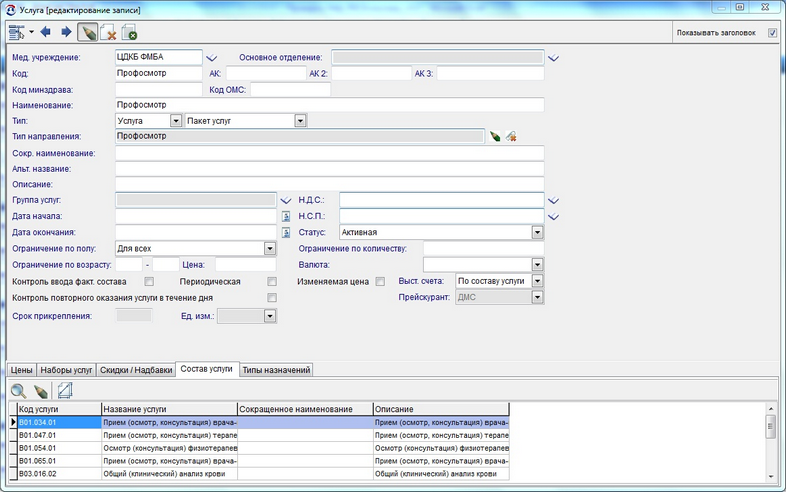Open calendar for Дата начала
This screenshot has height=492, width=786.
click(x=286, y=217)
